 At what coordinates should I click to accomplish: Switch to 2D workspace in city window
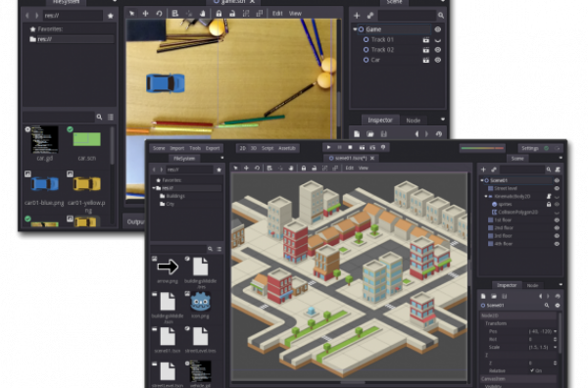(x=243, y=148)
